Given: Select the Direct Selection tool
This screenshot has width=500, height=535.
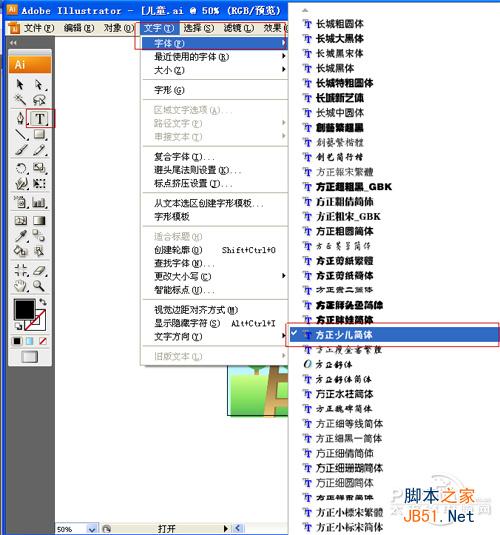Looking at the screenshot, I should point(39,84).
